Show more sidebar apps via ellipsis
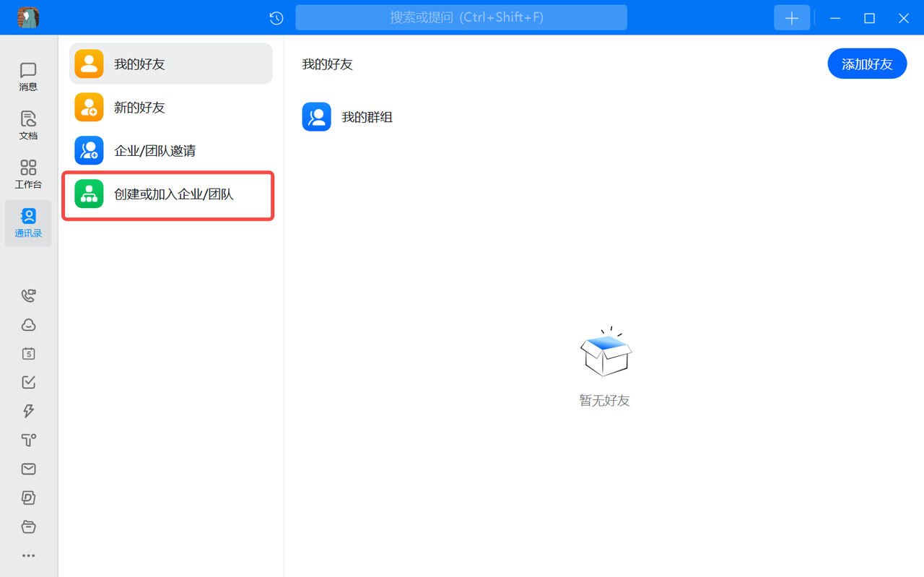 pos(28,555)
